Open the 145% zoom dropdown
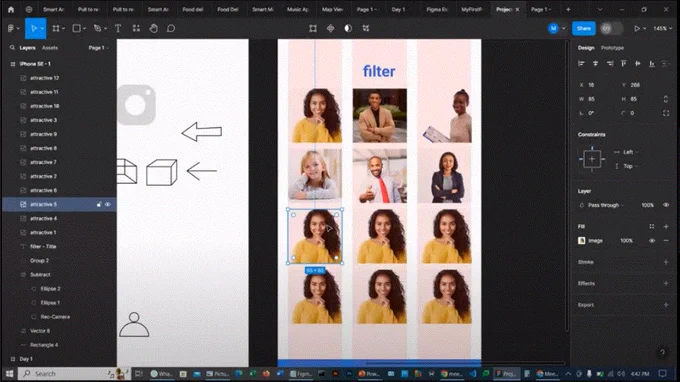The image size is (680, 382). point(663,28)
